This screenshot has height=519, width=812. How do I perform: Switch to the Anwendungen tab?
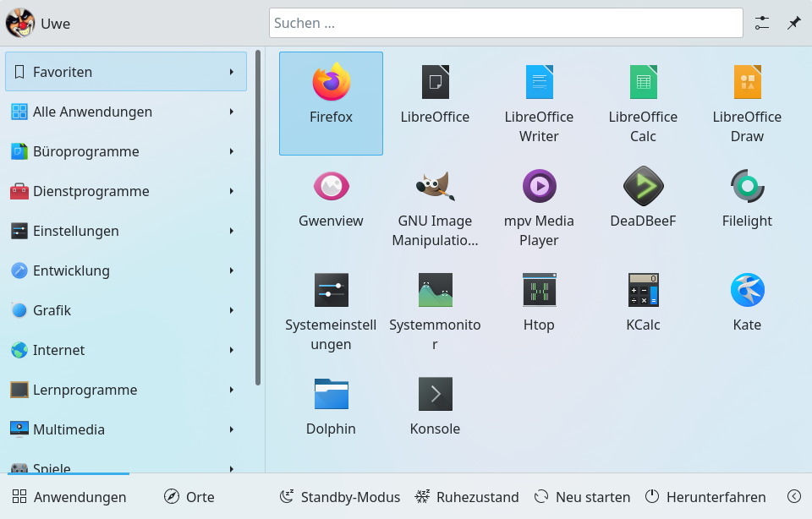pyautogui.click(x=69, y=497)
